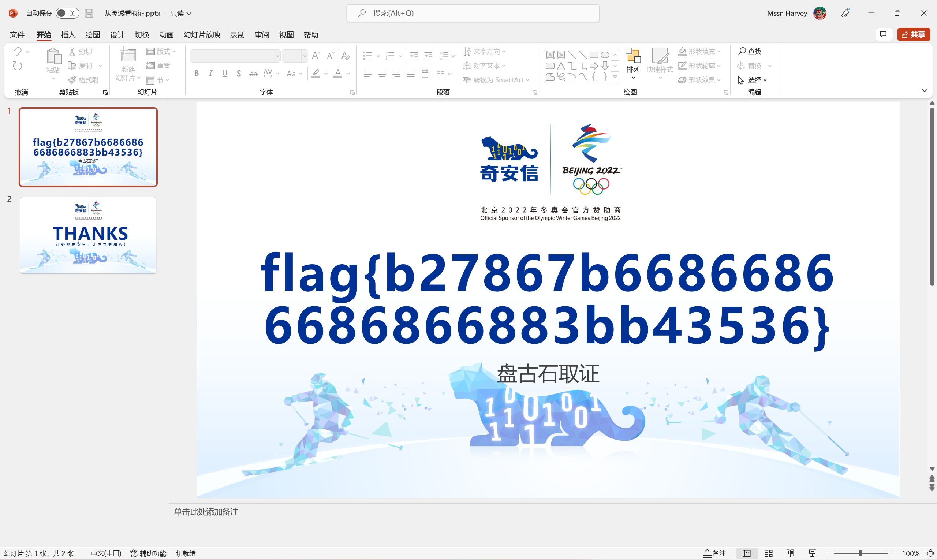Click the pen Coming Soon features icon
The width and height of the screenshot is (937, 560).
click(x=845, y=13)
